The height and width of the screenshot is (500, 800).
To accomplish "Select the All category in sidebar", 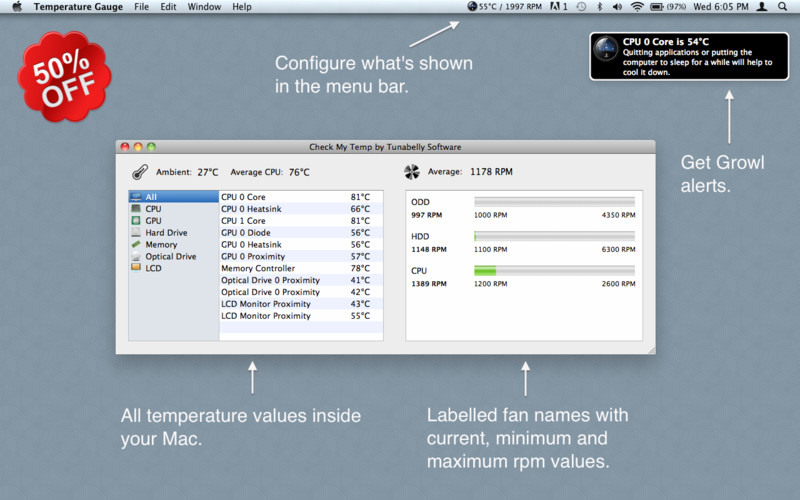I will [x=151, y=197].
